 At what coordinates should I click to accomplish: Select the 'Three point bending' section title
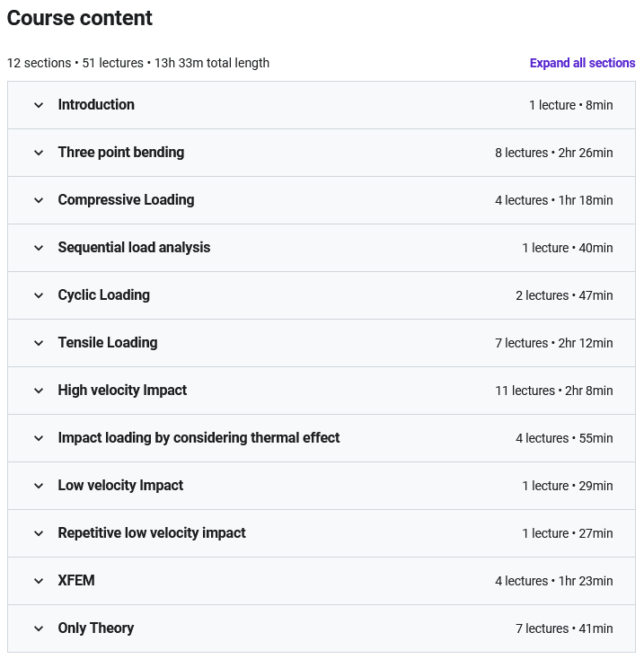coord(121,153)
